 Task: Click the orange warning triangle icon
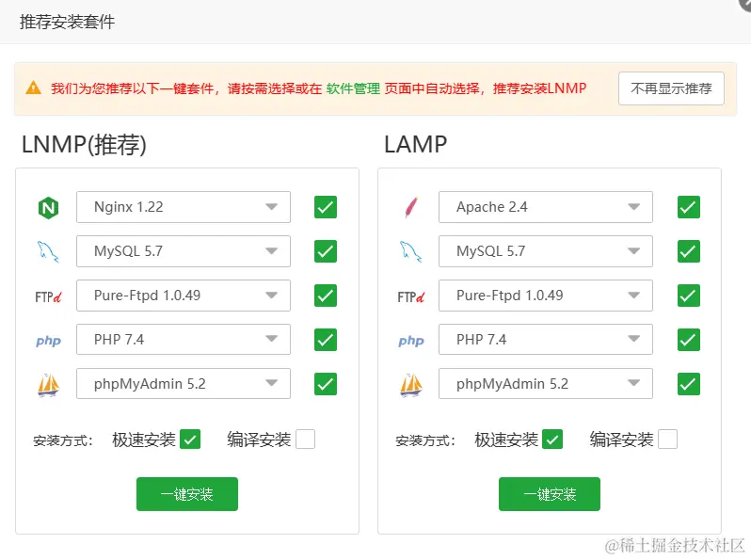(x=33, y=88)
